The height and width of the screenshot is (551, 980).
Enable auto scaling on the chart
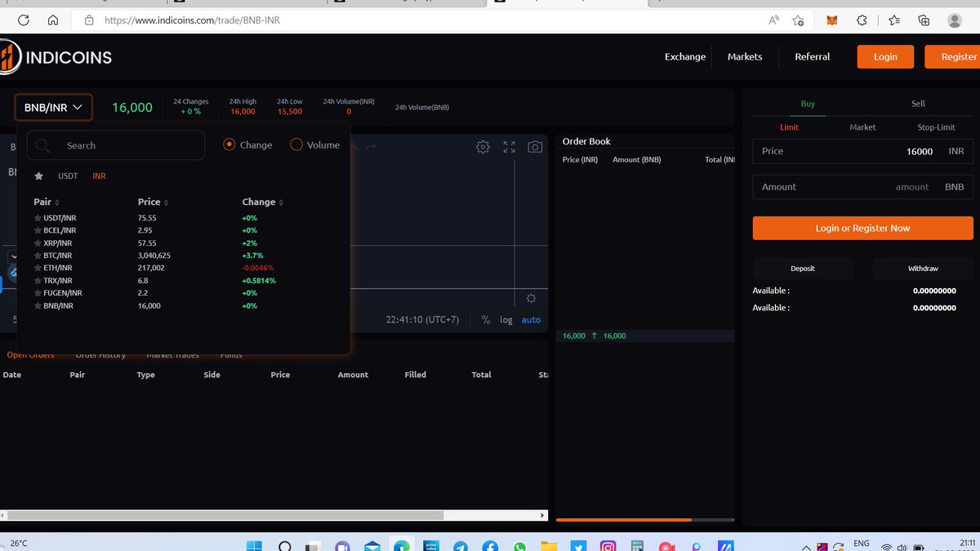(x=530, y=319)
